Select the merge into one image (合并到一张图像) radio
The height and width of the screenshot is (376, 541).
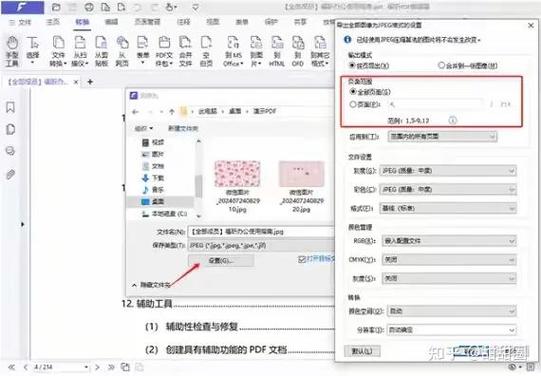pyautogui.click(x=441, y=65)
